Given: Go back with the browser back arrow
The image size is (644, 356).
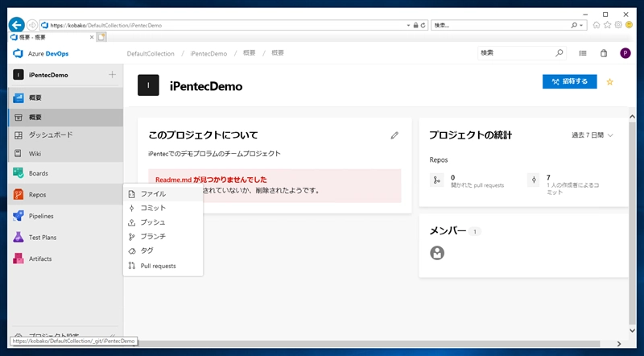Looking at the screenshot, I should pyautogui.click(x=16, y=25).
